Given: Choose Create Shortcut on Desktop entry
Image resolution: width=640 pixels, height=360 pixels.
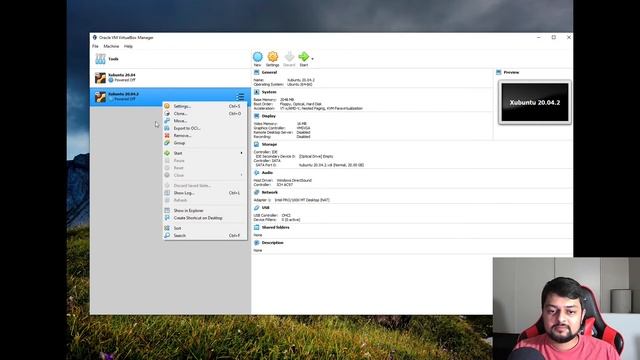Looking at the screenshot, I should (204, 218).
